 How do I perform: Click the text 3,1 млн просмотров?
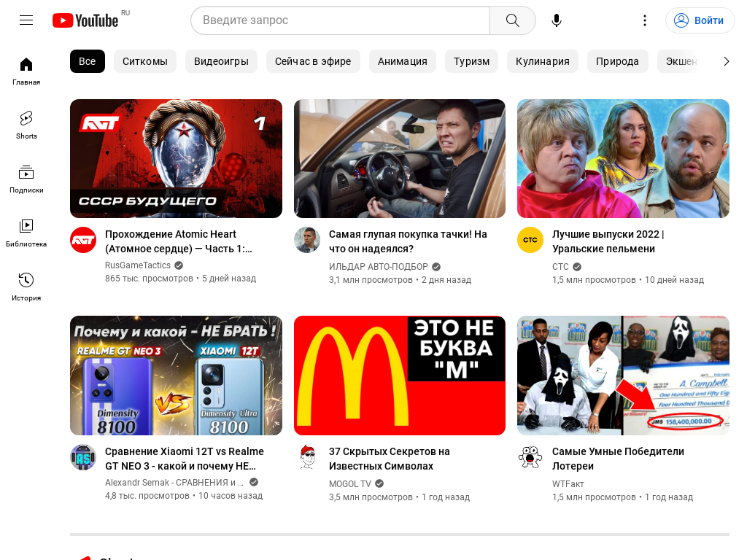371,280
